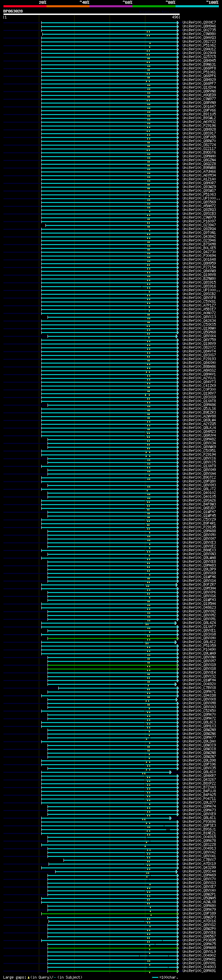Open hit UniRef100_C9W980
The width and height of the screenshot is (222, 980).
coord(199,34)
